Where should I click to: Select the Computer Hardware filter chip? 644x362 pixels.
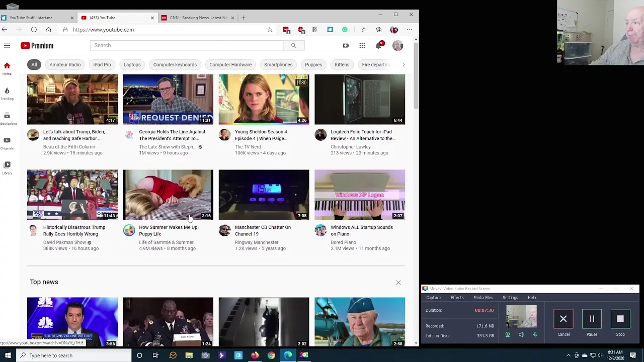[x=230, y=65]
